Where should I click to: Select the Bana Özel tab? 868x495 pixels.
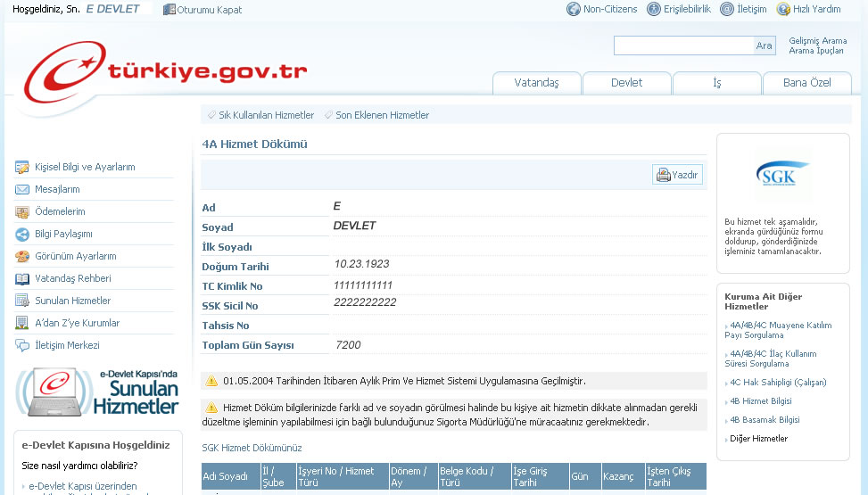pos(806,83)
